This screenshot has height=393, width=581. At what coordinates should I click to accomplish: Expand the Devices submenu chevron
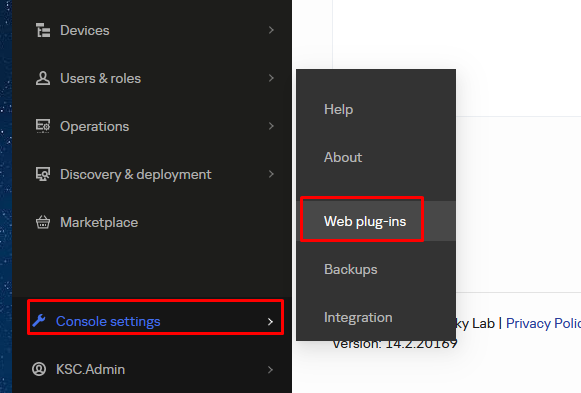271,30
